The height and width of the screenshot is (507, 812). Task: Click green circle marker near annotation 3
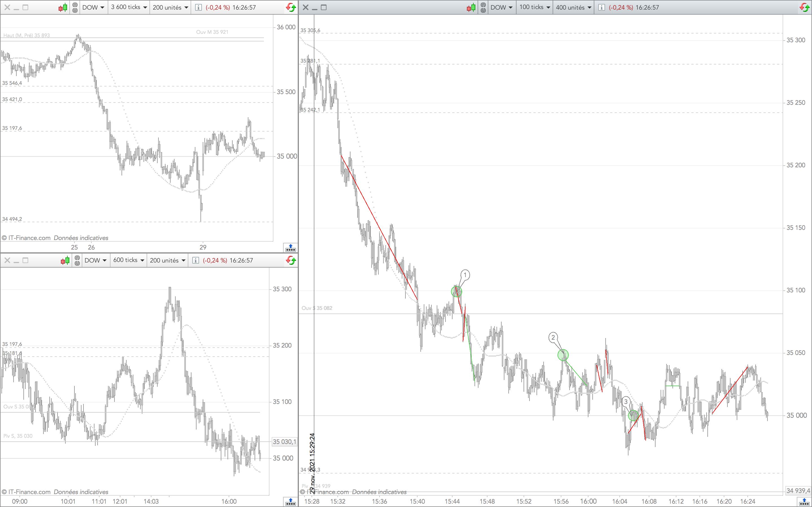click(633, 415)
